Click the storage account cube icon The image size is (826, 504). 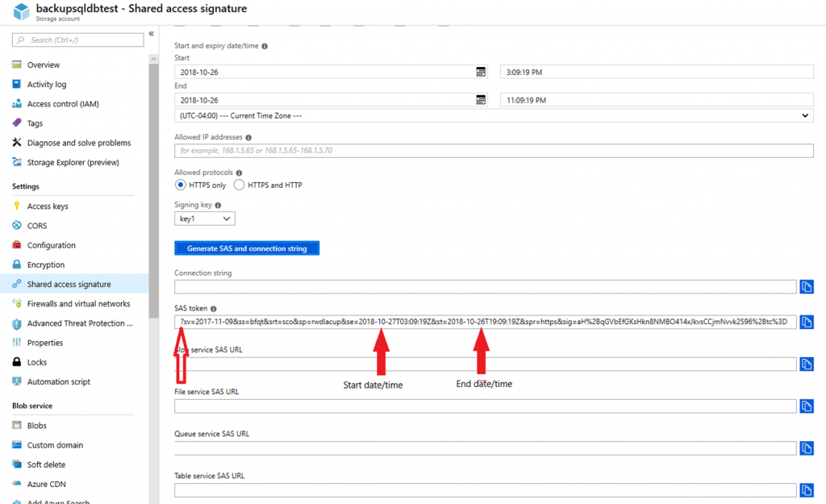[21, 11]
